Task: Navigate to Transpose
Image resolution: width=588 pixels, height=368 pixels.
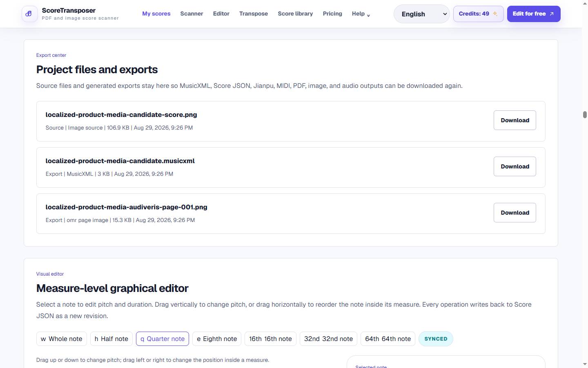Action: click(x=254, y=13)
